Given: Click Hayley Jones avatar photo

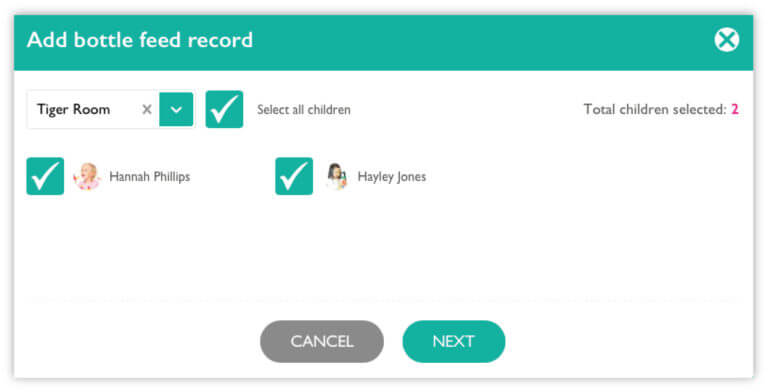Looking at the screenshot, I should tap(336, 176).
